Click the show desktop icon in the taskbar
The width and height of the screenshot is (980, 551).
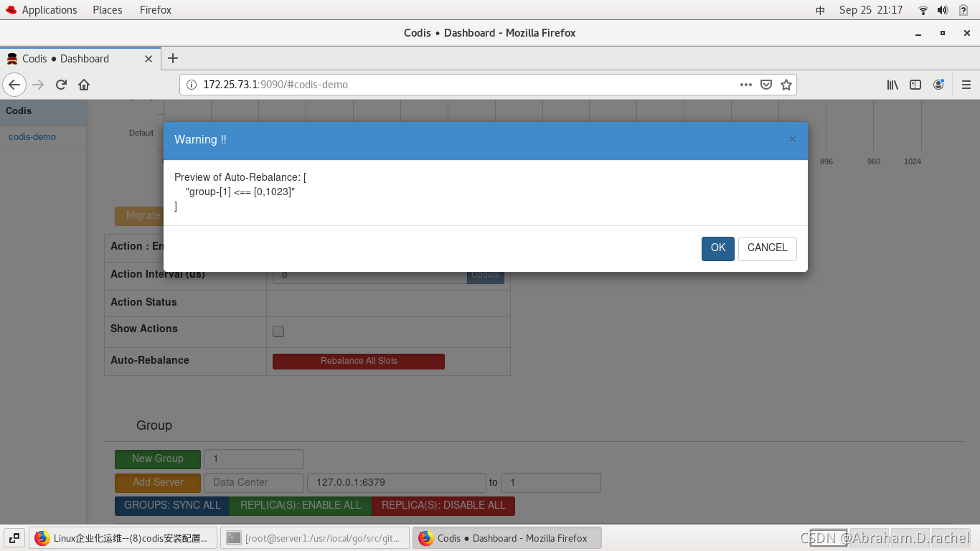pyautogui.click(x=14, y=538)
